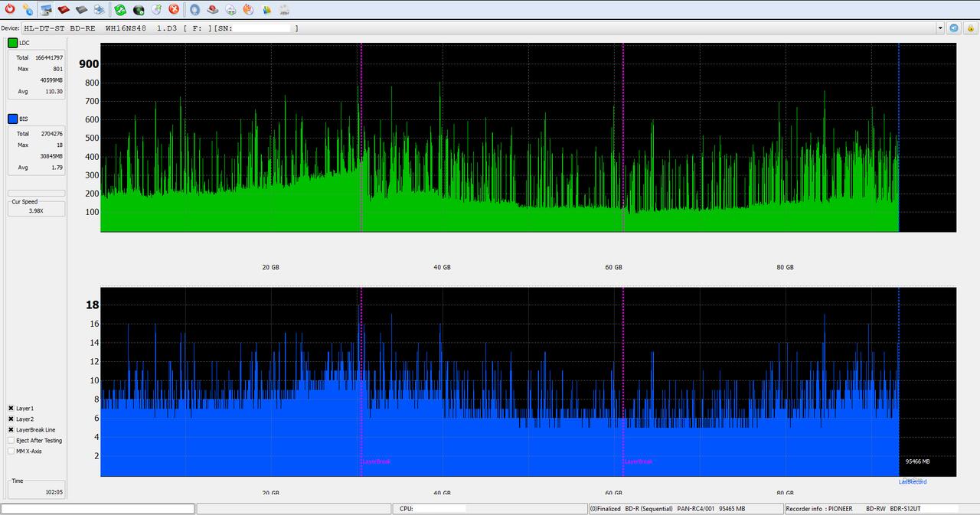Click the printer icon in toolbar
The width and height of the screenshot is (980, 515).
[100, 10]
